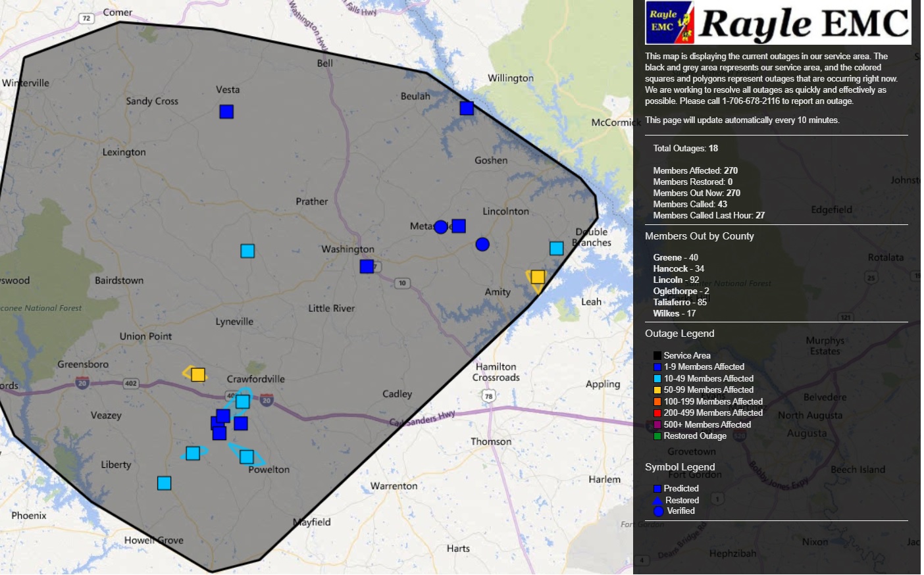Click the Lexington town label on map

click(124, 152)
